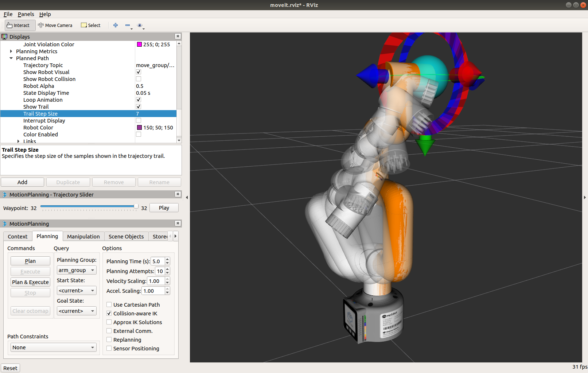
Task: Switch to the Scene Objects tab
Action: (126, 236)
